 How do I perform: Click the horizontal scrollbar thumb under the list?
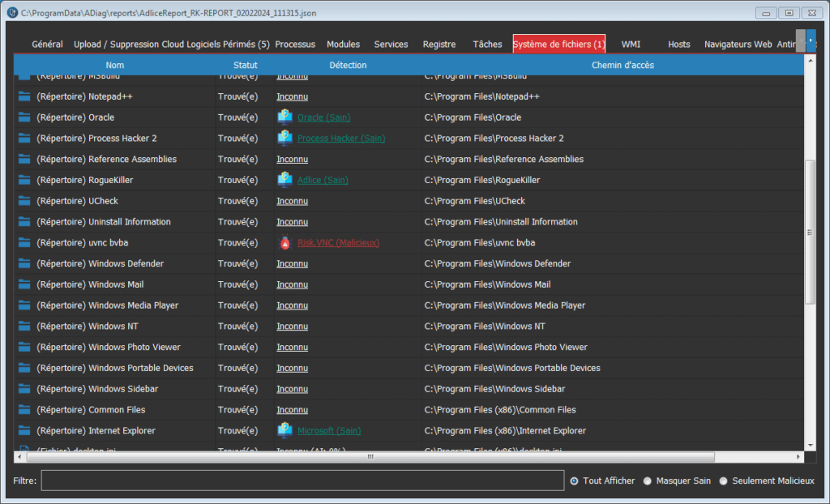pos(370,457)
